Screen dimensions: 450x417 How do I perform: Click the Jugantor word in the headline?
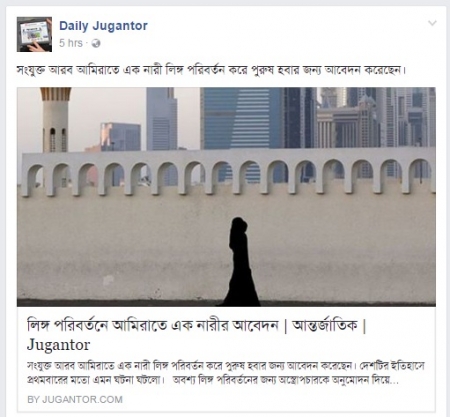(58, 345)
